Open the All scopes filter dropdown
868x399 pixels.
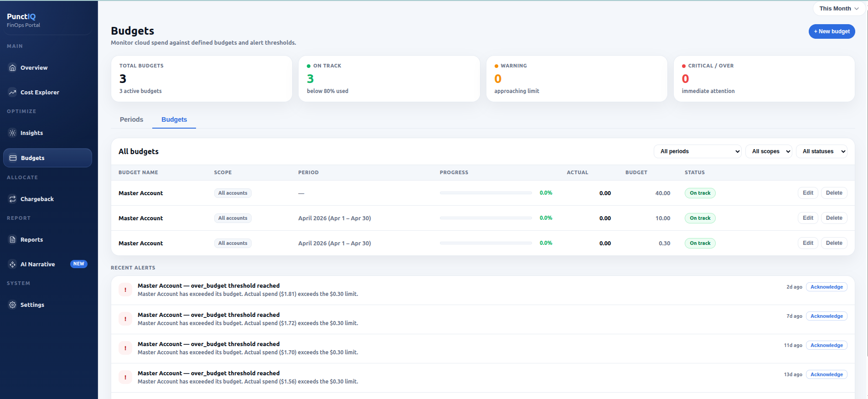(769, 151)
